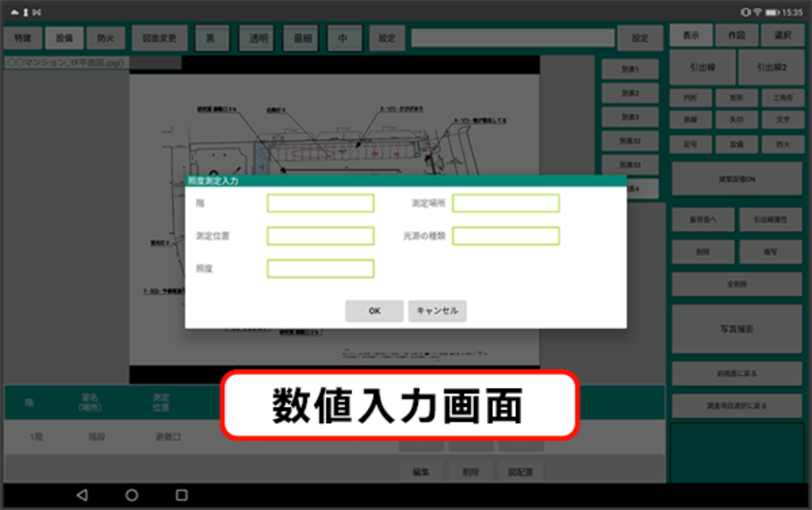Screen dimensions: 812x510
Task: Click the 調査項目選択に戻る button
Action: click(737, 406)
